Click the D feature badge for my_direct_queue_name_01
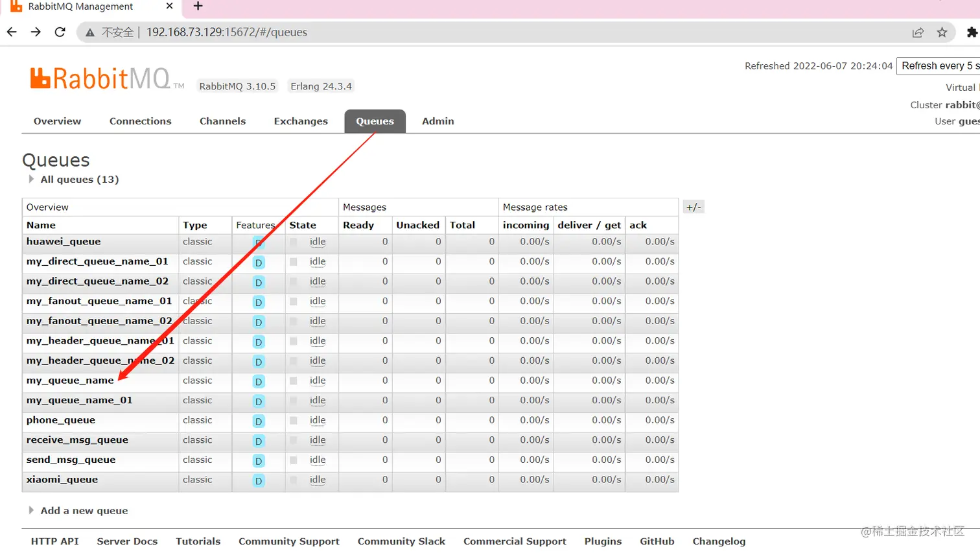The width and height of the screenshot is (980, 553). 259,263
